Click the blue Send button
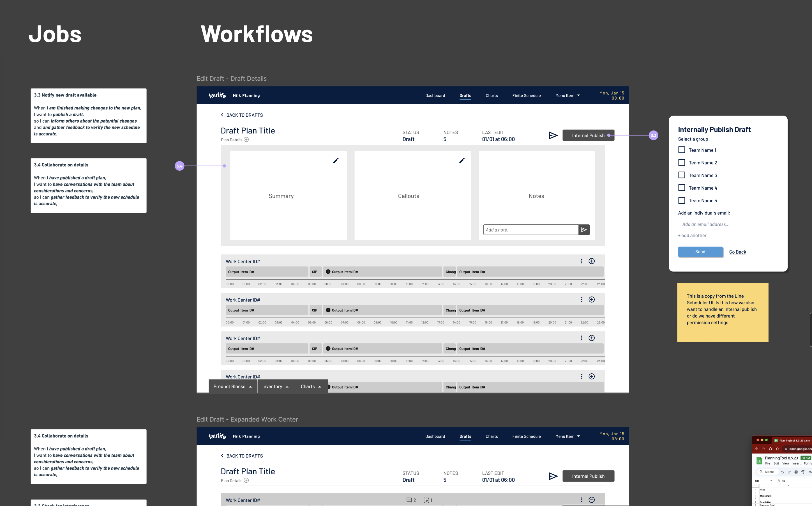Viewport: 812px width, 506px height. tap(700, 252)
